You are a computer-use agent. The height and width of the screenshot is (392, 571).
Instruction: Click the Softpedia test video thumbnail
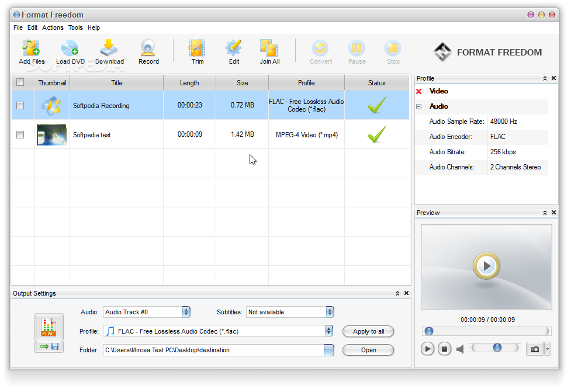[x=51, y=134]
